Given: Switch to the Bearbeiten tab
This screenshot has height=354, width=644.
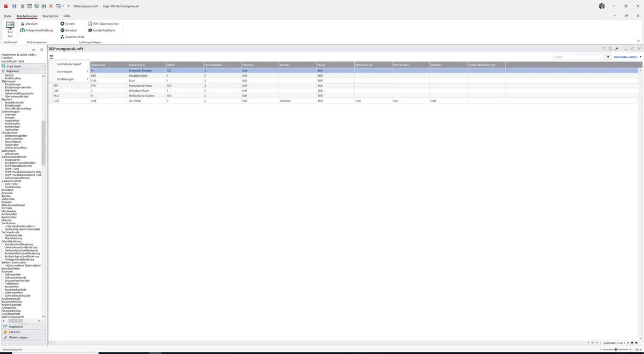Looking at the screenshot, I should click(50, 16).
